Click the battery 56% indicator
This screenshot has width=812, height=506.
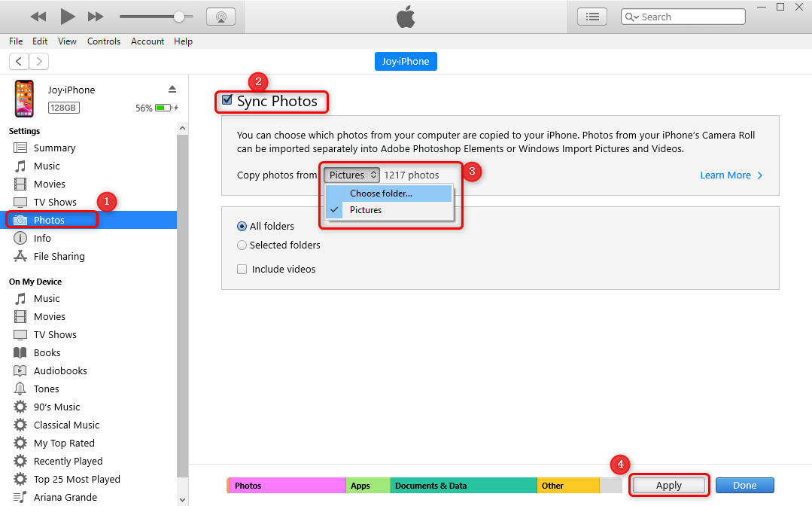[x=157, y=108]
